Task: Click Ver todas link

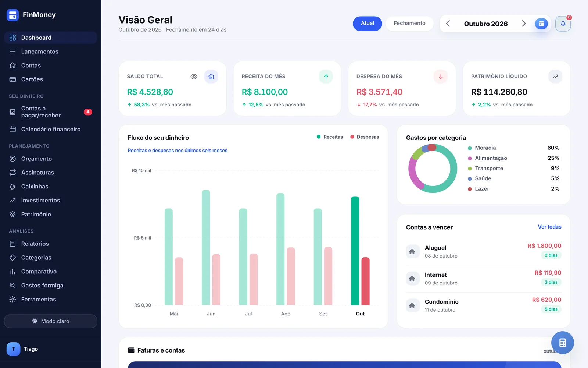Action: pos(549,227)
